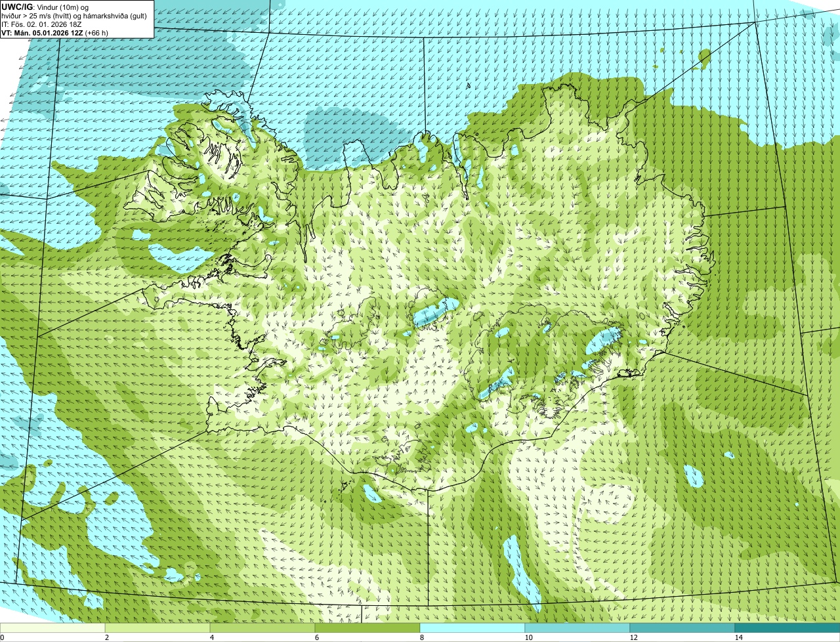Click the medium green 4–6 m/s legend swatch
This screenshot has height=642, width=840.
[x=262, y=628]
